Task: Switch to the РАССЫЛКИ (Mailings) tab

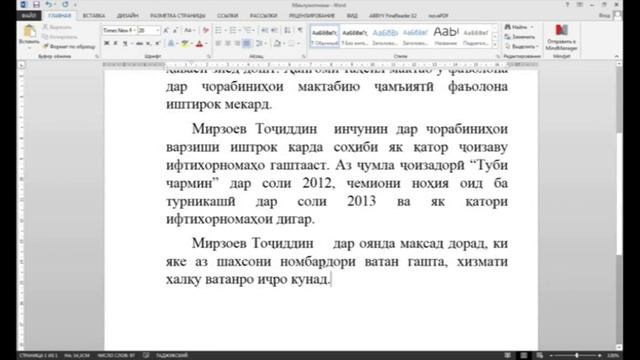Action: pyautogui.click(x=263, y=16)
